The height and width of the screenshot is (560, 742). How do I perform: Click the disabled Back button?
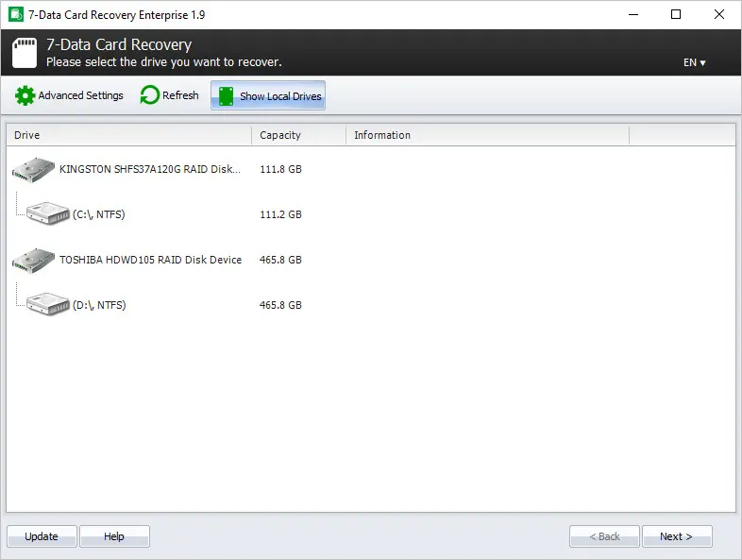coord(604,536)
